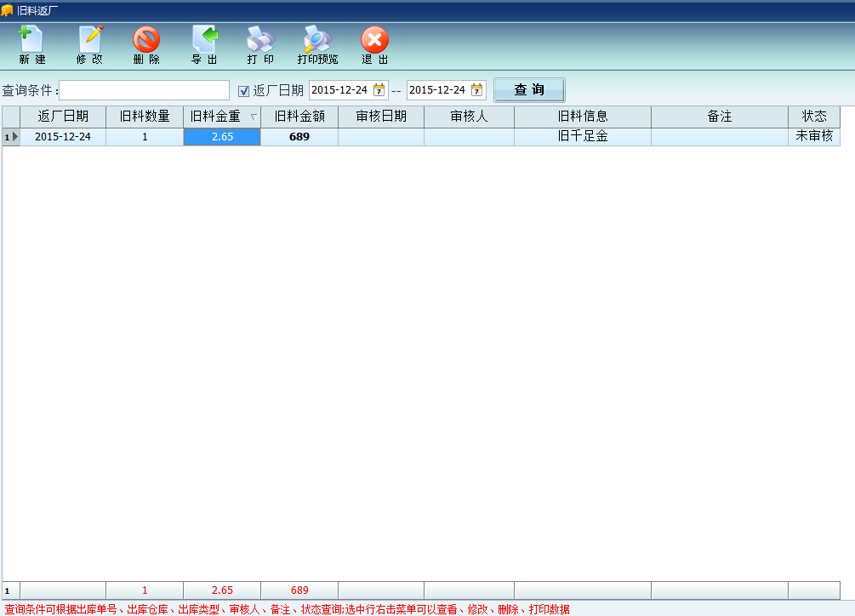Click the app icon in title bar
The height and width of the screenshot is (616, 855).
tap(7, 10)
